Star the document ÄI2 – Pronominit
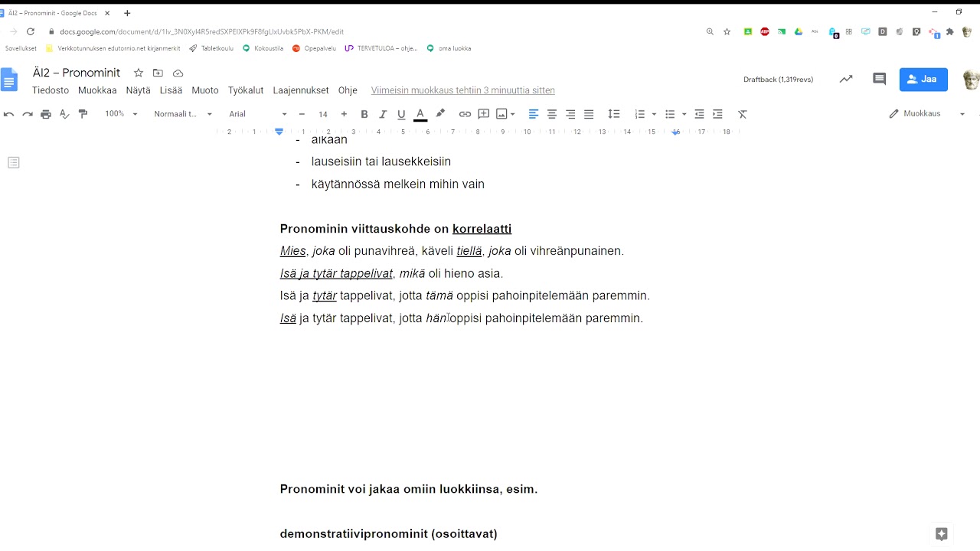This screenshot has height=551, width=980. click(x=139, y=73)
